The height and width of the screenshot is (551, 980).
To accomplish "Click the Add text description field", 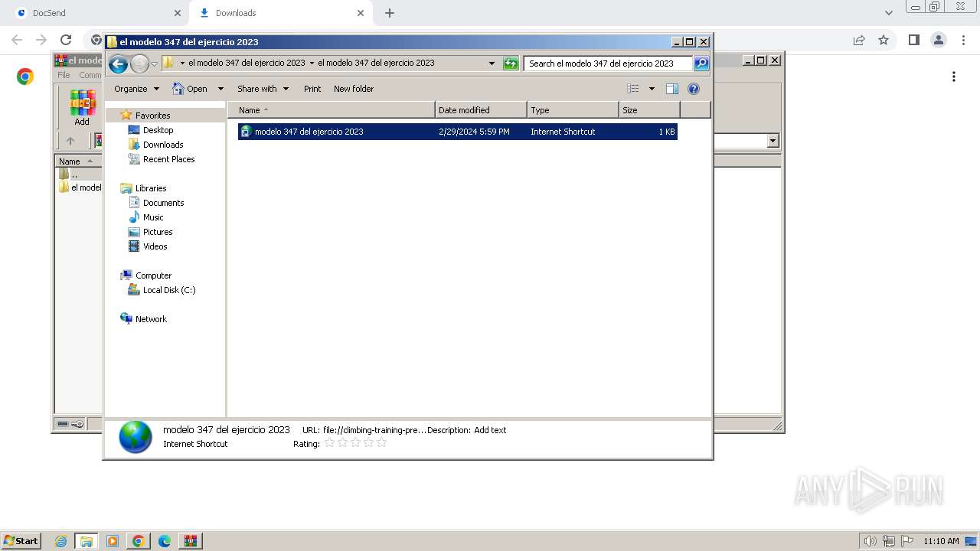I will pyautogui.click(x=490, y=430).
